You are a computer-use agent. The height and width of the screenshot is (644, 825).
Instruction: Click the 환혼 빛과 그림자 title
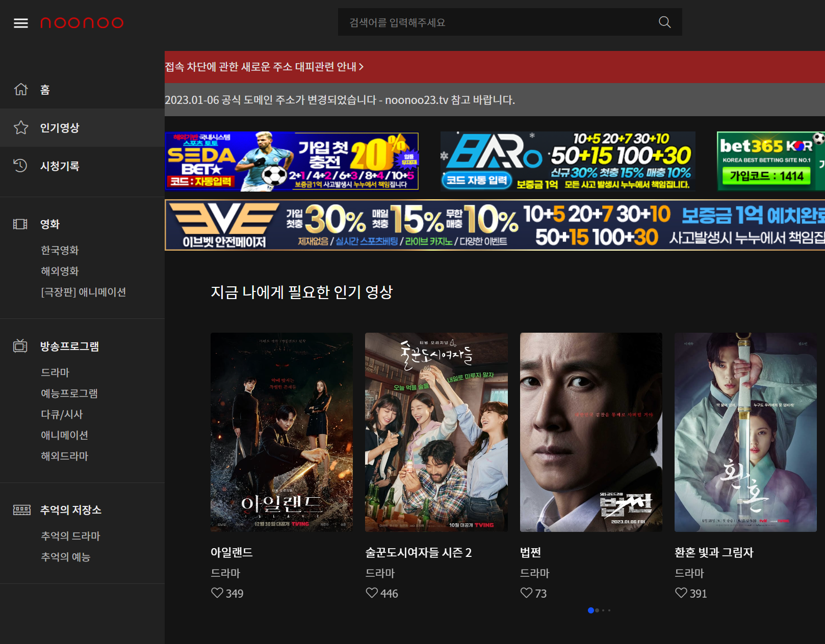click(714, 552)
